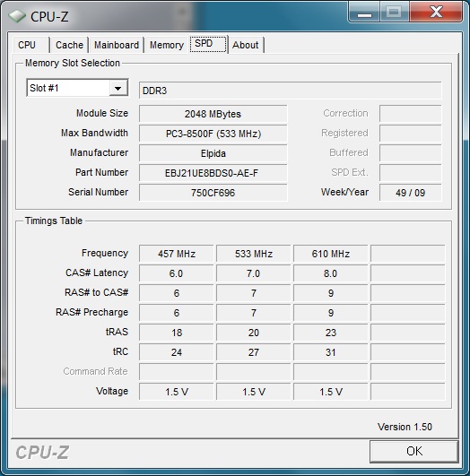Click the CPU-Z logo icon in title bar
The height and width of the screenshot is (476, 470).
point(16,16)
